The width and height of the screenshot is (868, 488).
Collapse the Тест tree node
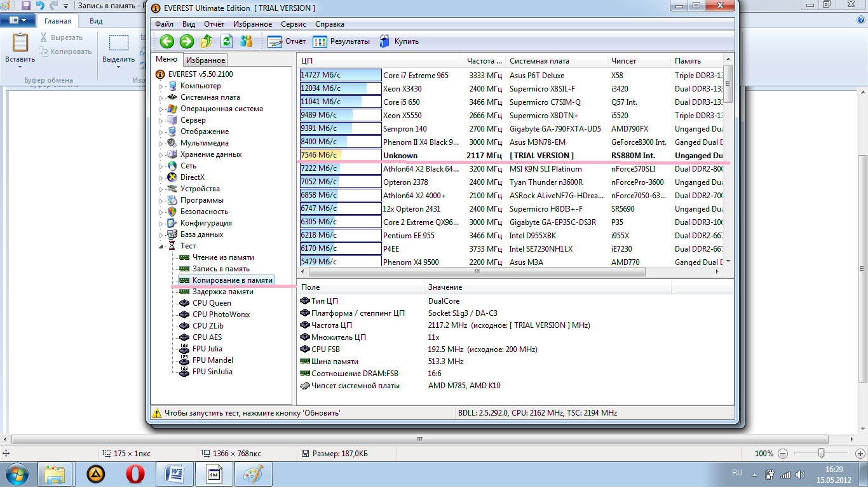coord(161,246)
